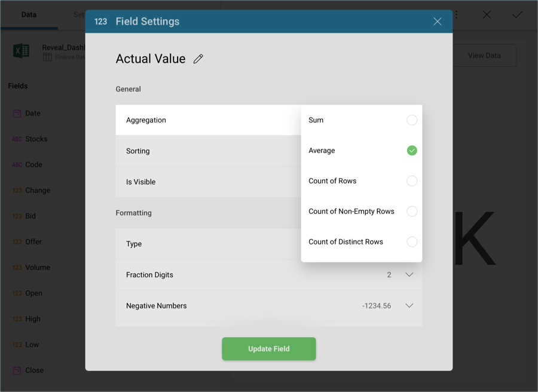
Task: Select the Sum aggregation radio button
Action: click(x=412, y=120)
